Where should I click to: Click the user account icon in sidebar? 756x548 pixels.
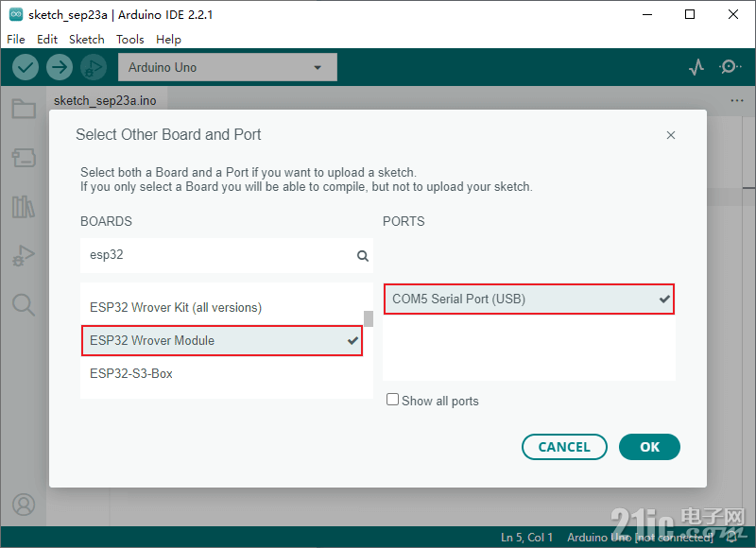tap(24, 505)
